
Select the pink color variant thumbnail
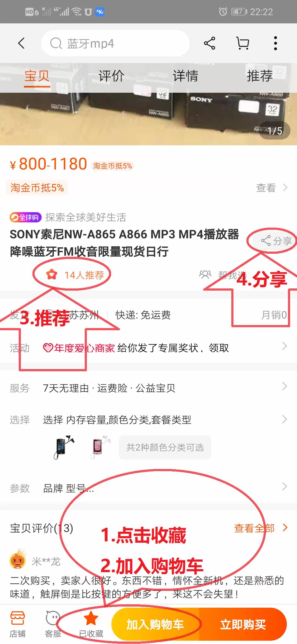101,447
